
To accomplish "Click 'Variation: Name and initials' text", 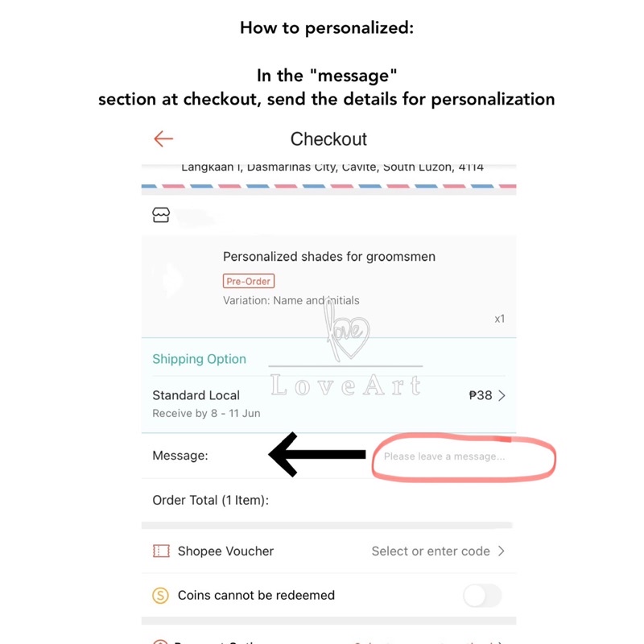I will [291, 300].
